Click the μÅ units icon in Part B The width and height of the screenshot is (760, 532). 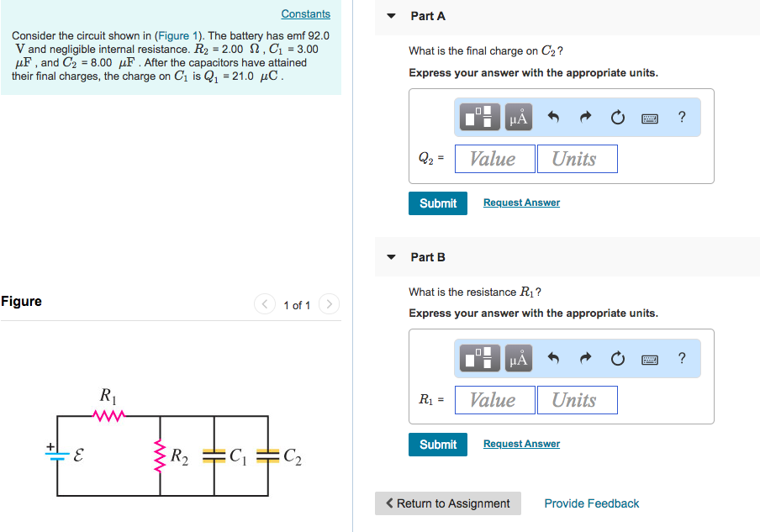[518, 358]
